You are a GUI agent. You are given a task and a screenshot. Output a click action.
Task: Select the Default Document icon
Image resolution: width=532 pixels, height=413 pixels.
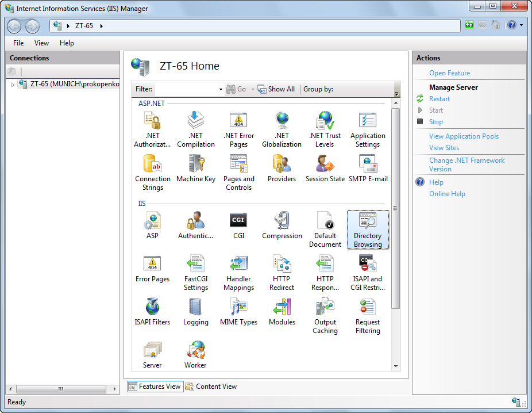[325, 230]
